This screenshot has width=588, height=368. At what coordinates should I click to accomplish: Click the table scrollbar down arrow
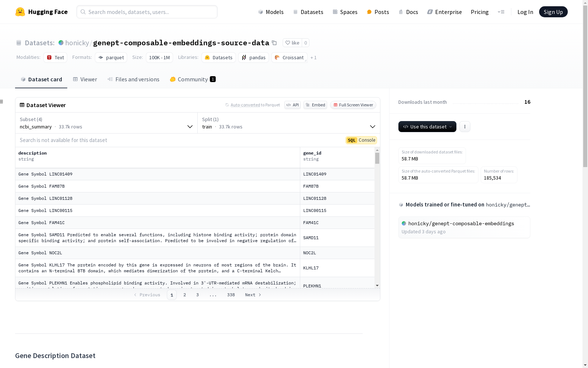[377, 286]
